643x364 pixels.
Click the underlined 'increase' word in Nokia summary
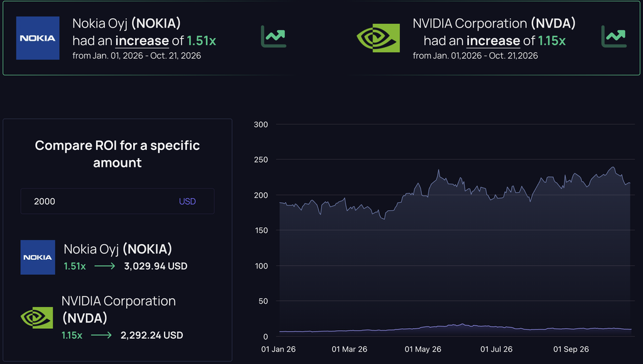(x=142, y=41)
